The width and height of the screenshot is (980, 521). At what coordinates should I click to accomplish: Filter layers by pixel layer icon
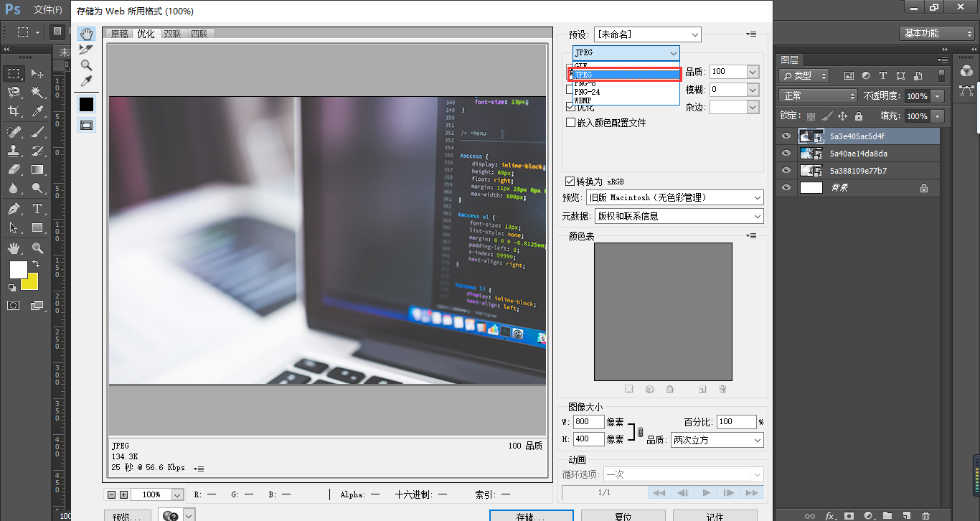pyautogui.click(x=849, y=75)
